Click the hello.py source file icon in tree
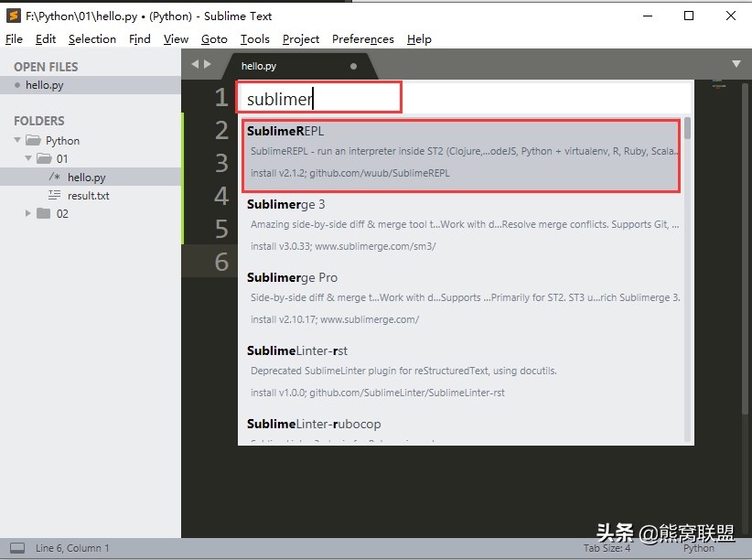752x560 pixels. 54,177
